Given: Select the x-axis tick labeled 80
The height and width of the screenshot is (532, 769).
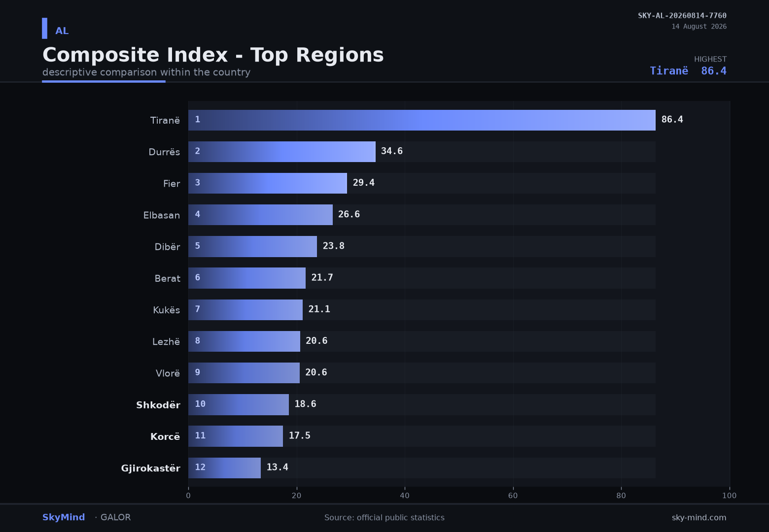Looking at the screenshot, I should tap(621, 496).
